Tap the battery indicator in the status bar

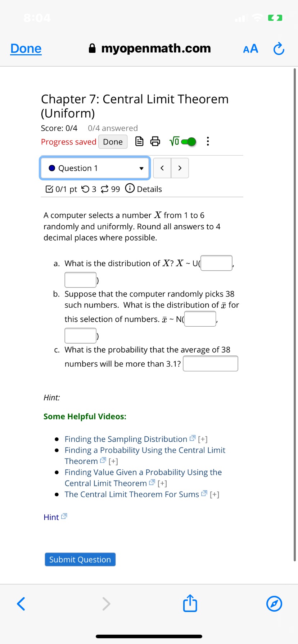275,17
